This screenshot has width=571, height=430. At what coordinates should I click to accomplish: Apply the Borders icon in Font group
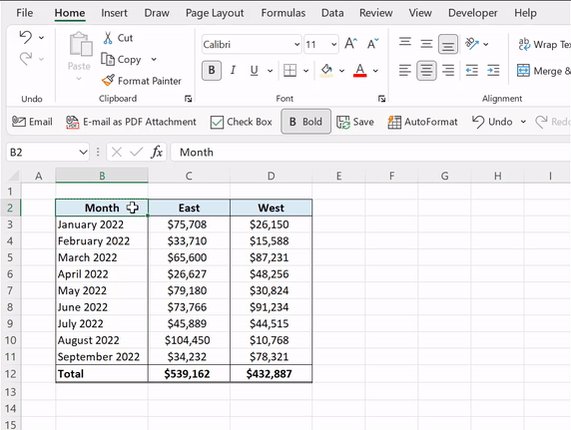[290, 70]
